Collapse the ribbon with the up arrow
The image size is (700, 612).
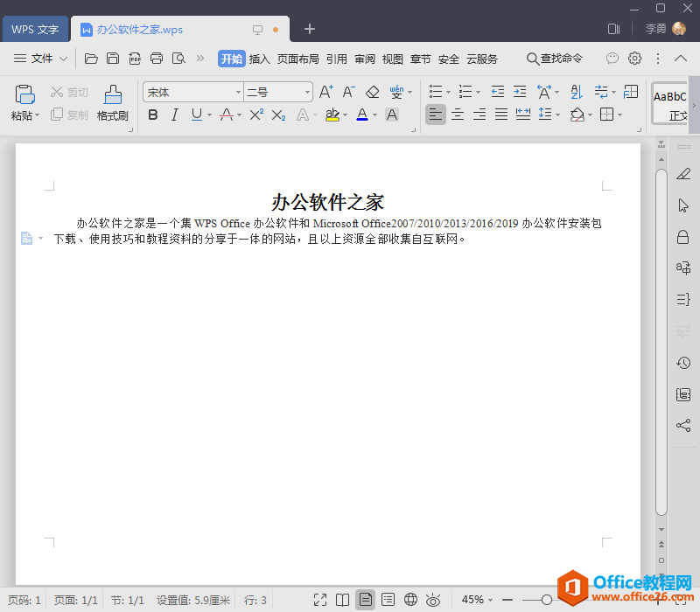pos(681,59)
